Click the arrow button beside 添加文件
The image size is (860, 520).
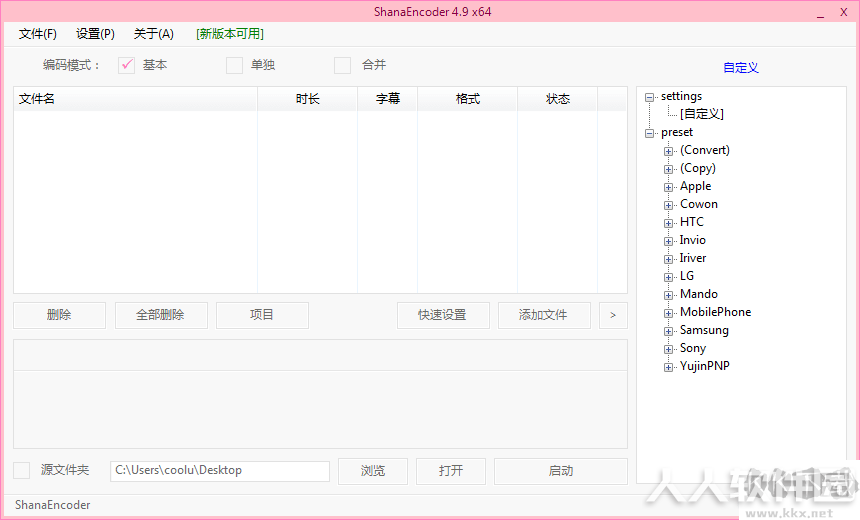(613, 315)
